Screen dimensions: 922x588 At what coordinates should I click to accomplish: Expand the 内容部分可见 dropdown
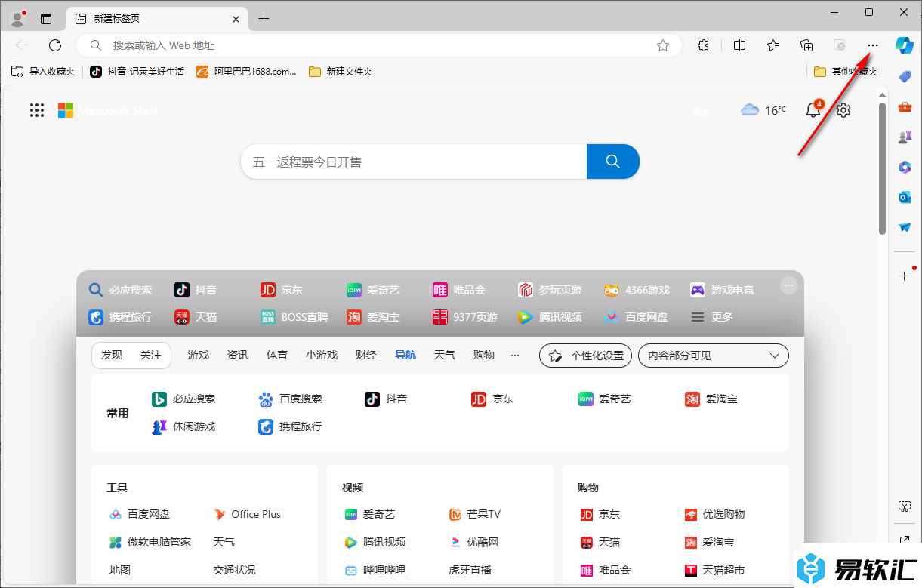[714, 356]
